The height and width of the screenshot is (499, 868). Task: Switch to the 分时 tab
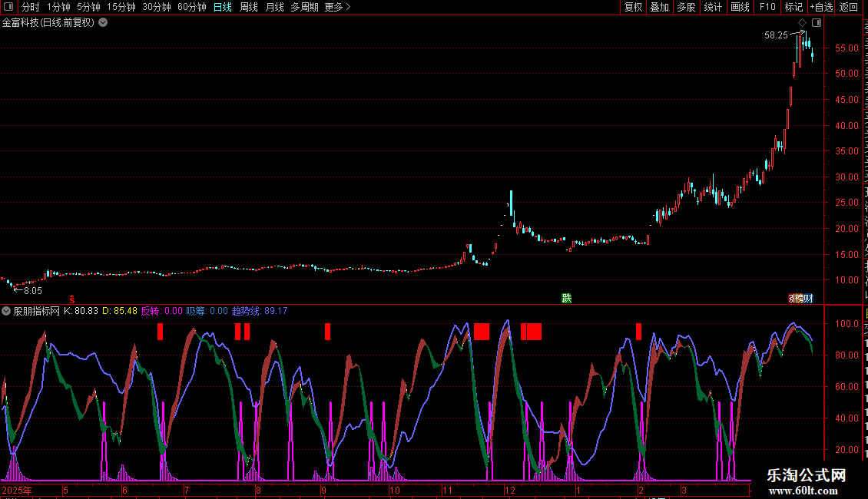click(x=31, y=7)
